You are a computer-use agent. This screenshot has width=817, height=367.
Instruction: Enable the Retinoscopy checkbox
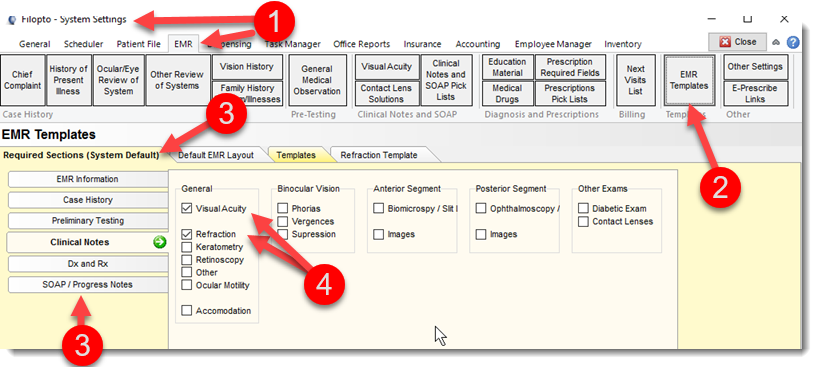(187, 259)
